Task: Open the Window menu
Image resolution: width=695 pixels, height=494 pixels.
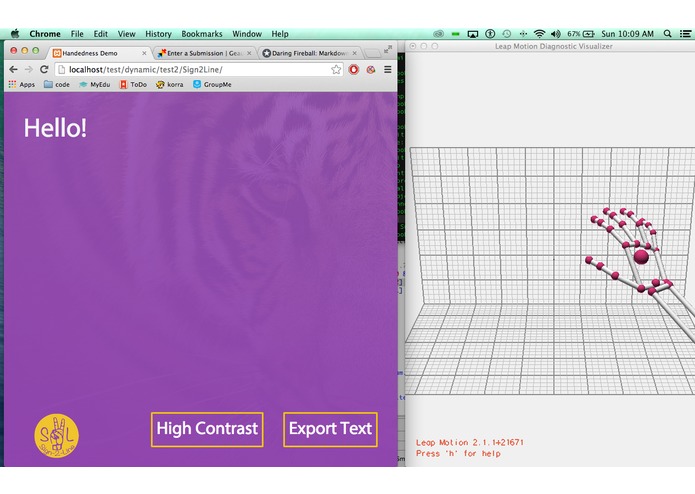Action: coord(247,34)
